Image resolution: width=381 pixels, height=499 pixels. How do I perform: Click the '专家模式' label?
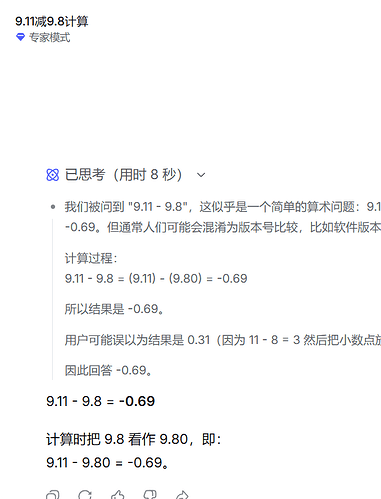[50, 37]
